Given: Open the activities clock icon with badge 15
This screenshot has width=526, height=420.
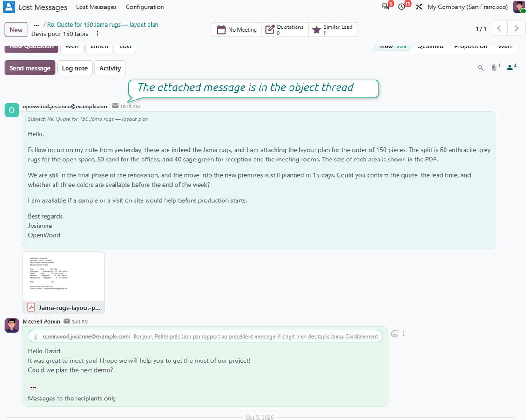Looking at the screenshot, I should [402, 7].
